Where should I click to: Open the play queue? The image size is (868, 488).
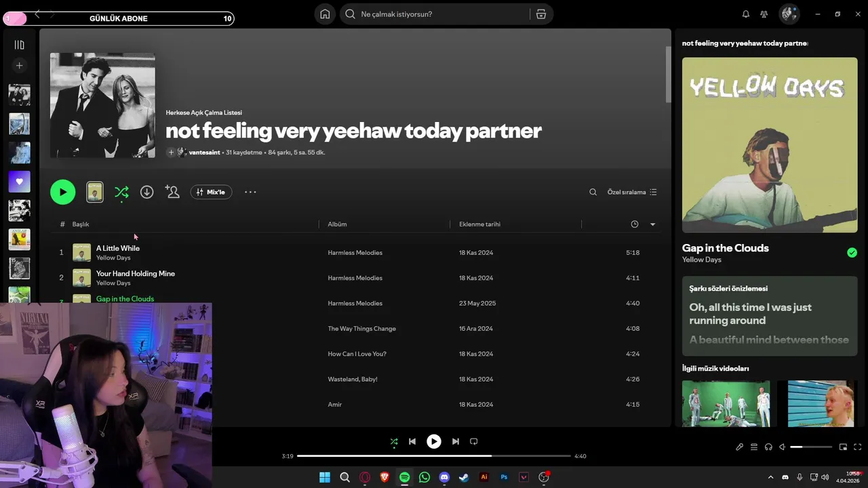[754, 447]
